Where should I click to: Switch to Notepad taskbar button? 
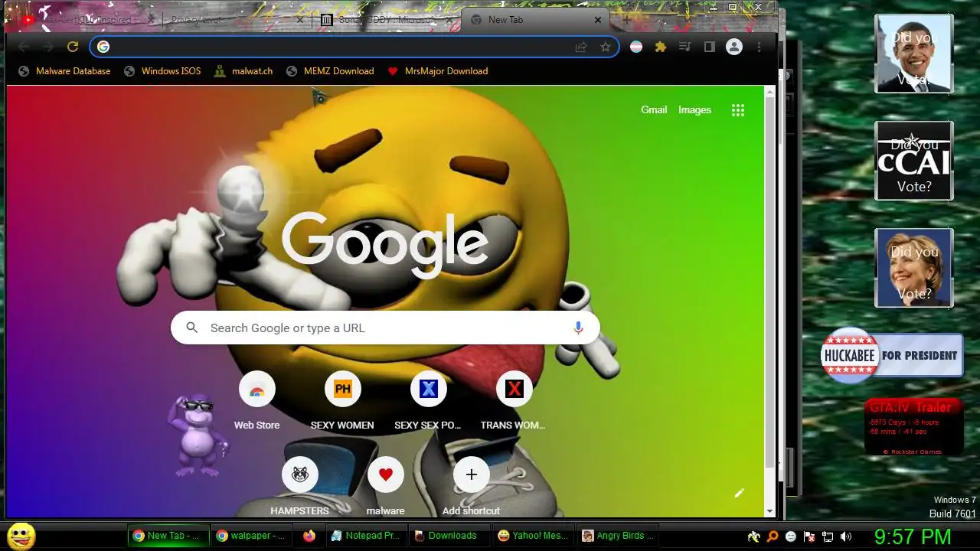[x=365, y=536]
